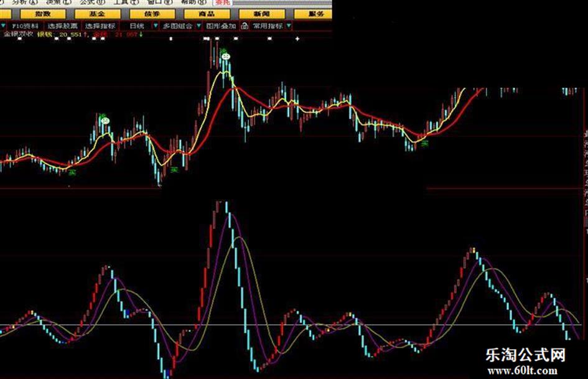Select the 新闻 yellow category button
The image size is (588, 379).
tap(261, 14)
